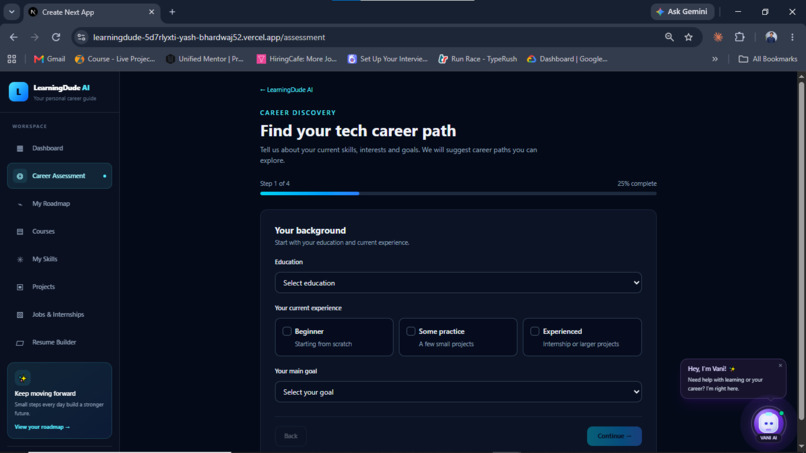806x453 pixels.
Task: Reload the page with the refresh icon
Action: click(x=56, y=37)
